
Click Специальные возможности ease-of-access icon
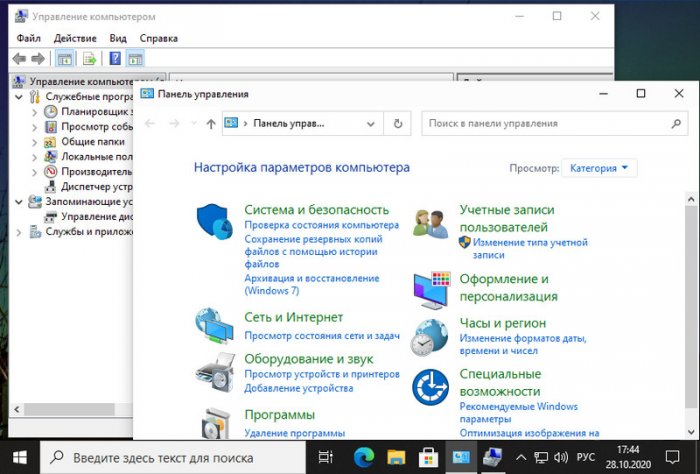click(x=430, y=387)
